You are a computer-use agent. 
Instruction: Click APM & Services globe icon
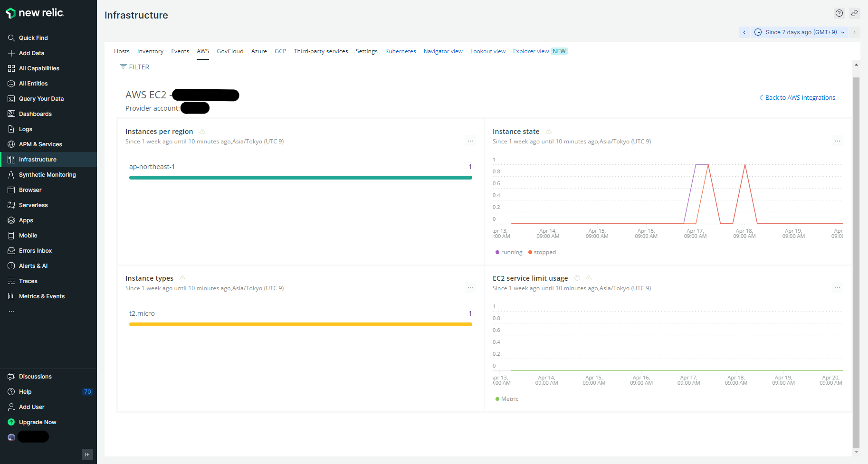click(x=11, y=144)
